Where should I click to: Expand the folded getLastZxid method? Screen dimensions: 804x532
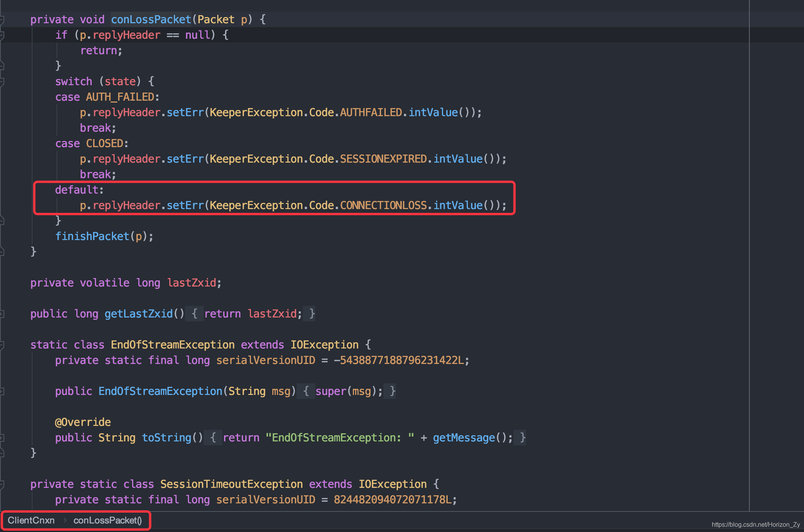(2, 314)
